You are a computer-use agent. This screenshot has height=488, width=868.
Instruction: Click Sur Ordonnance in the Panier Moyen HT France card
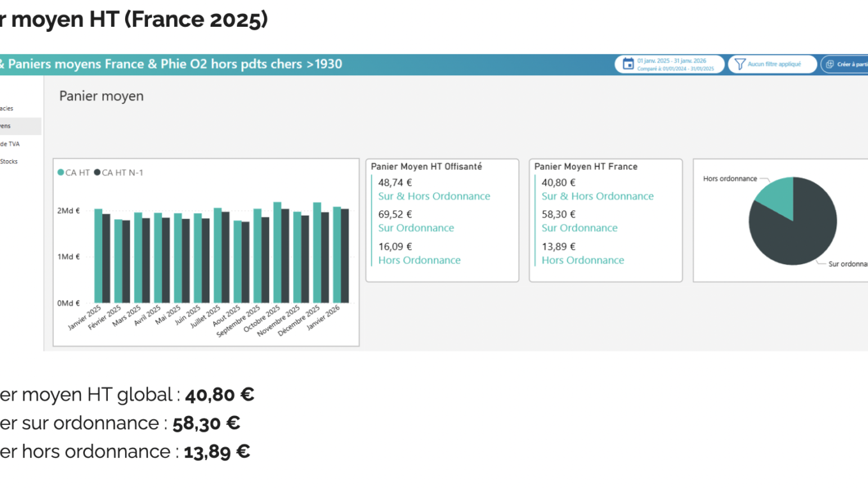click(x=580, y=228)
